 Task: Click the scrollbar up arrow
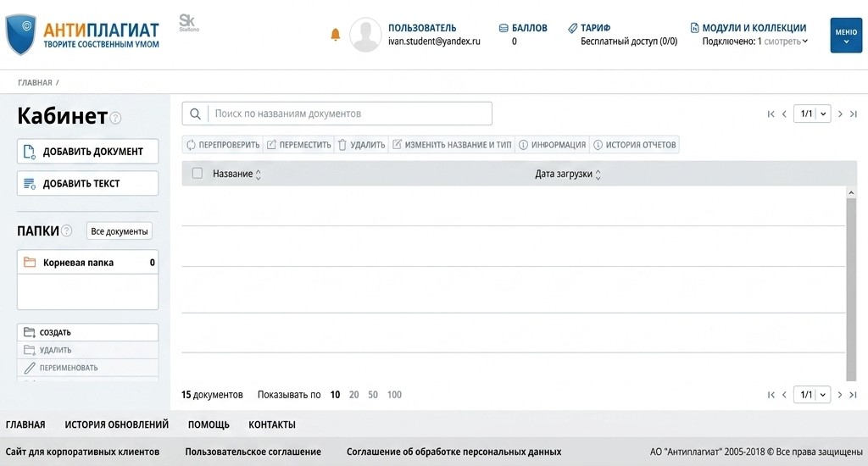tap(851, 192)
